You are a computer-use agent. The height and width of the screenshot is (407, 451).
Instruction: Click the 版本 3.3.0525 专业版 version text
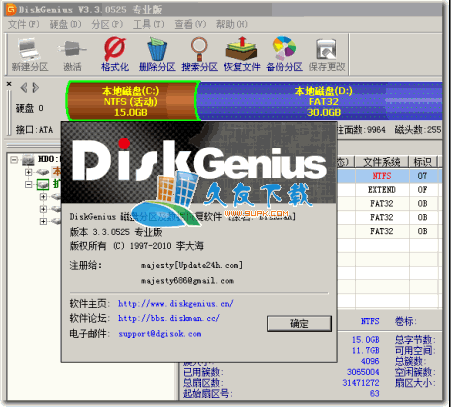[x=116, y=232]
